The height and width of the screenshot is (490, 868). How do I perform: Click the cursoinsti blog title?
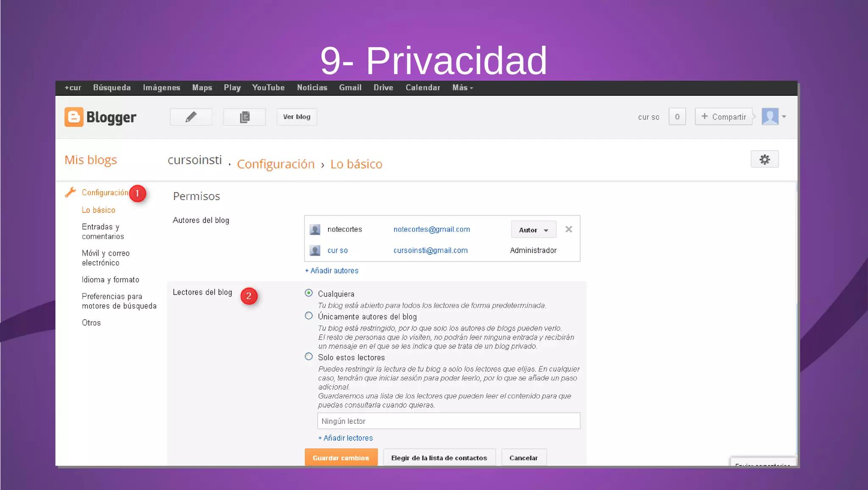click(195, 160)
